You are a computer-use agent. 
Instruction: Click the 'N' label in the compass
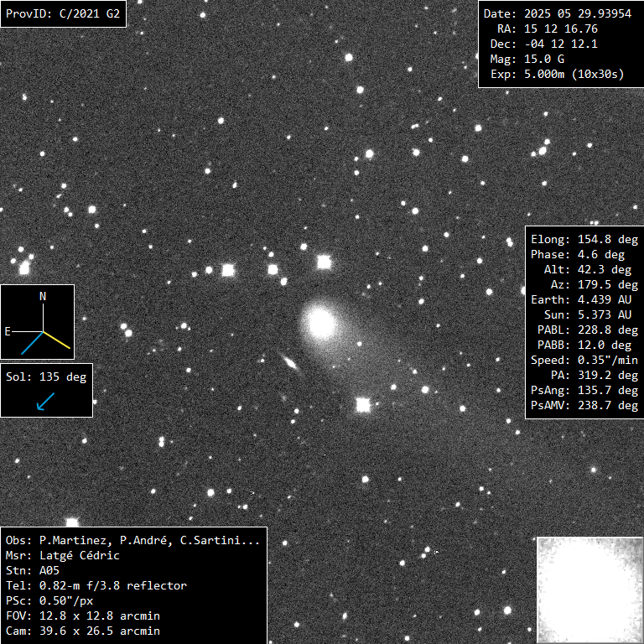pyautogui.click(x=44, y=297)
